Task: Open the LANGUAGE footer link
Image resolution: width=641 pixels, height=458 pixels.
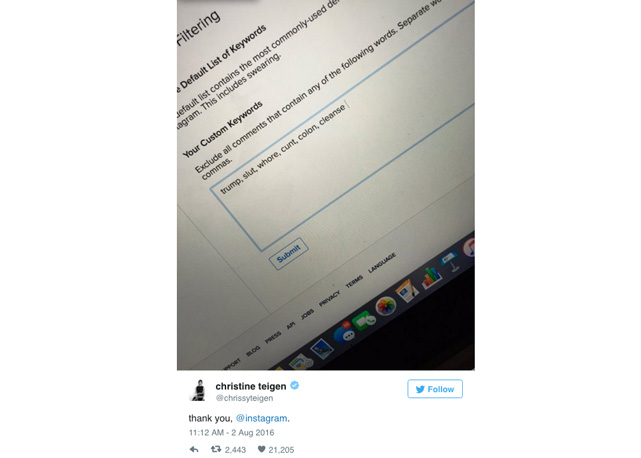Action: coord(382,263)
